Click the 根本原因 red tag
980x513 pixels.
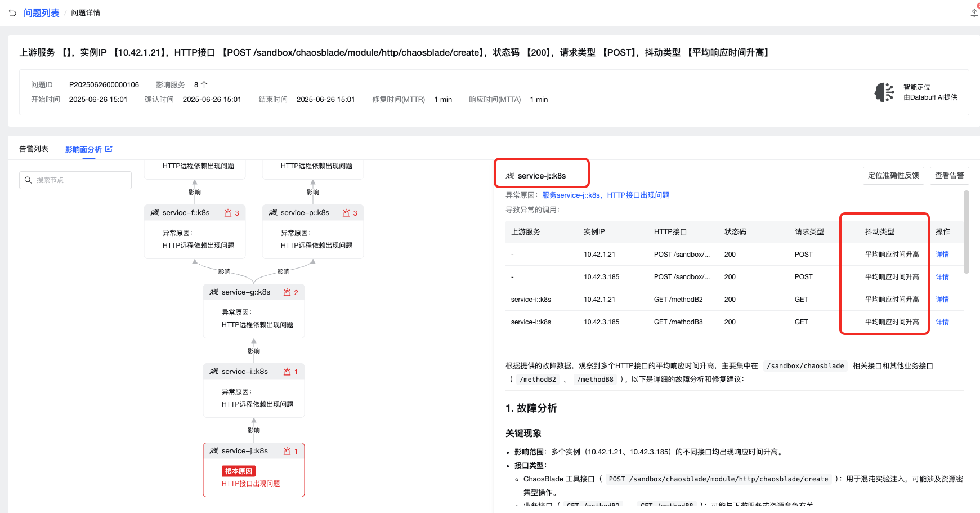[x=239, y=471]
